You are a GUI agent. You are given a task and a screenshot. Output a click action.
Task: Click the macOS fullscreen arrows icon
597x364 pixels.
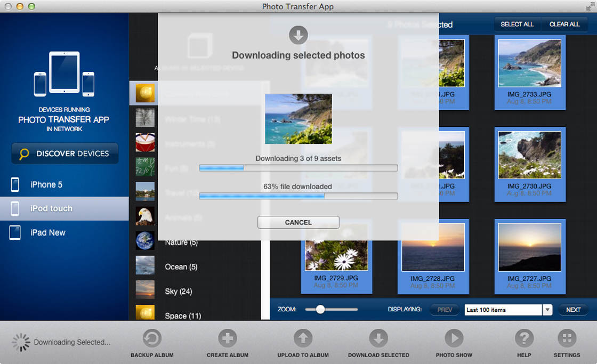coord(589,6)
